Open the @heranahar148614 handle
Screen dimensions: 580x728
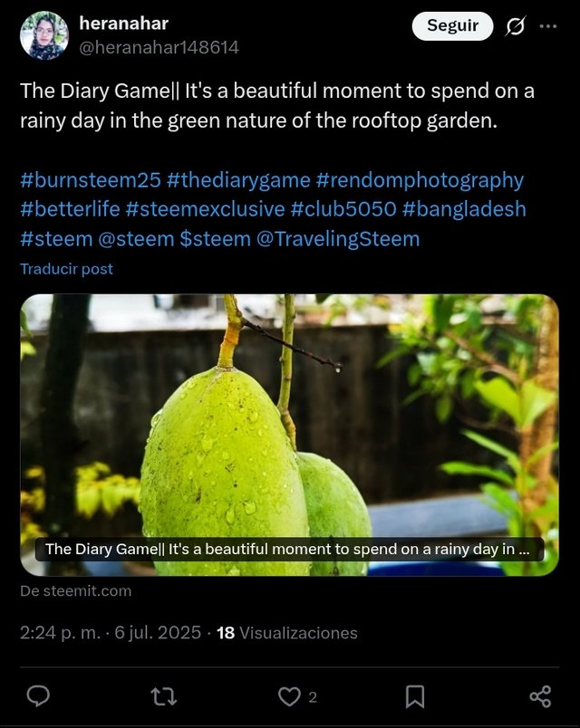(x=159, y=47)
